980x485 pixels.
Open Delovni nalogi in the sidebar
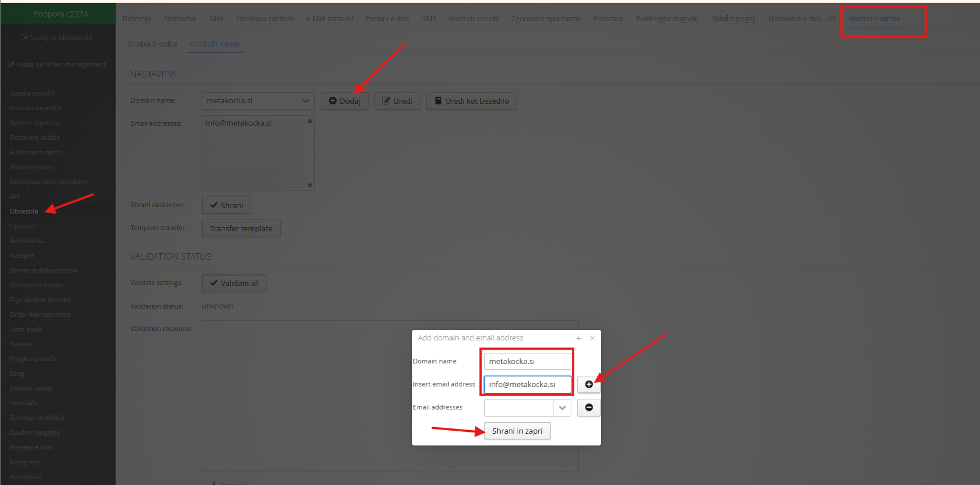(x=31, y=388)
